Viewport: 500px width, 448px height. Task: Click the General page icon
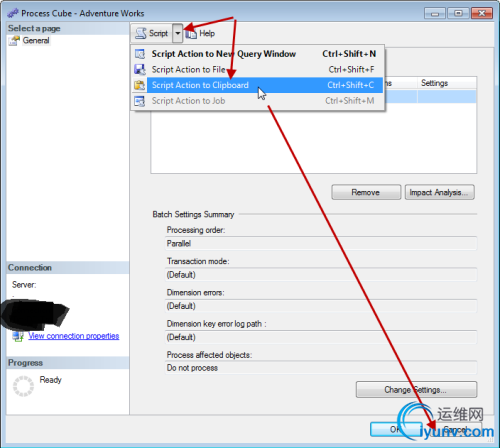pos(14,41)
